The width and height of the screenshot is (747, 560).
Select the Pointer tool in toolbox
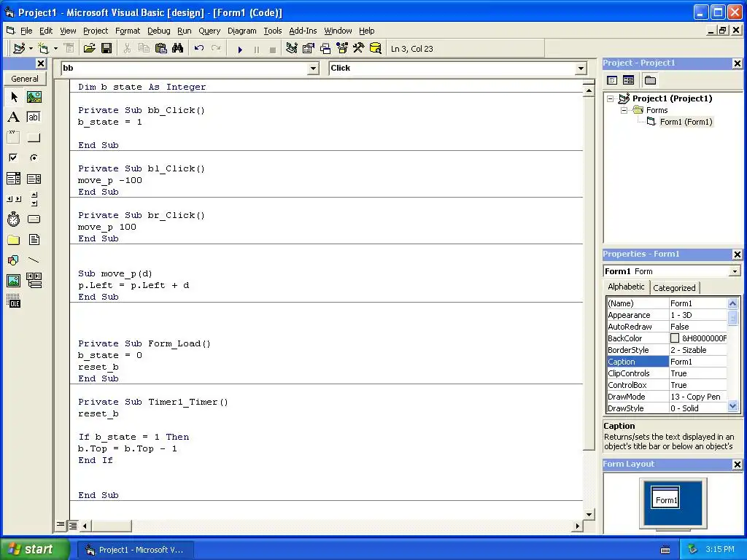(13, 97)
